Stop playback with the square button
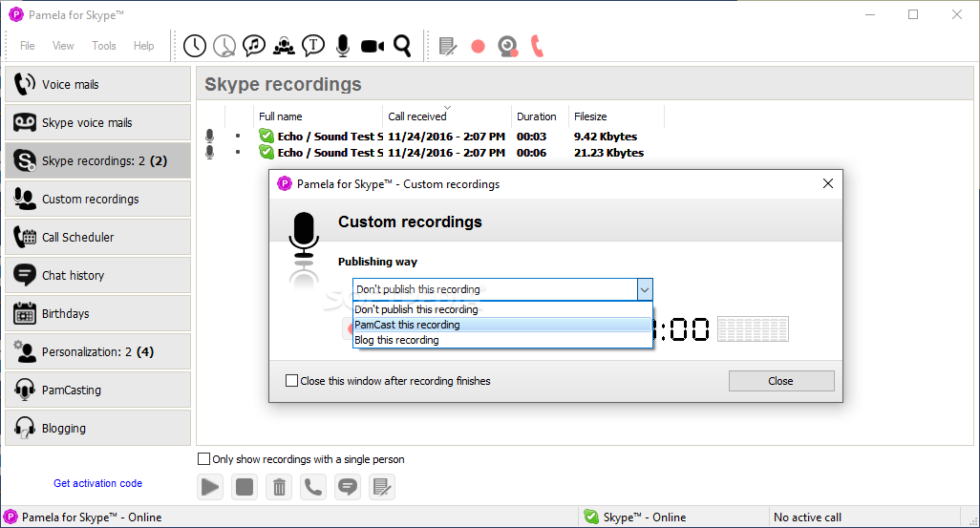This screenshot has width=980, height=528. (245, 487)
